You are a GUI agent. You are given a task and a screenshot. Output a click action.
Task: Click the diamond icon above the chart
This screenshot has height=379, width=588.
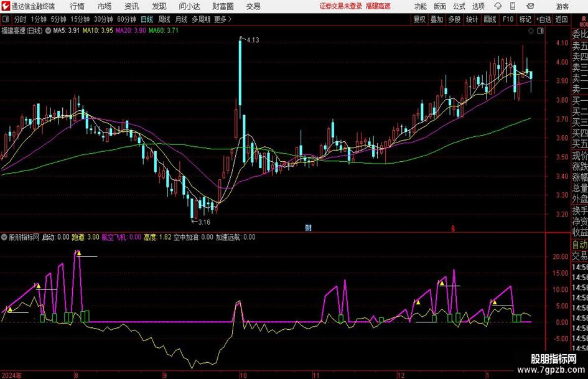coord(531,31)
